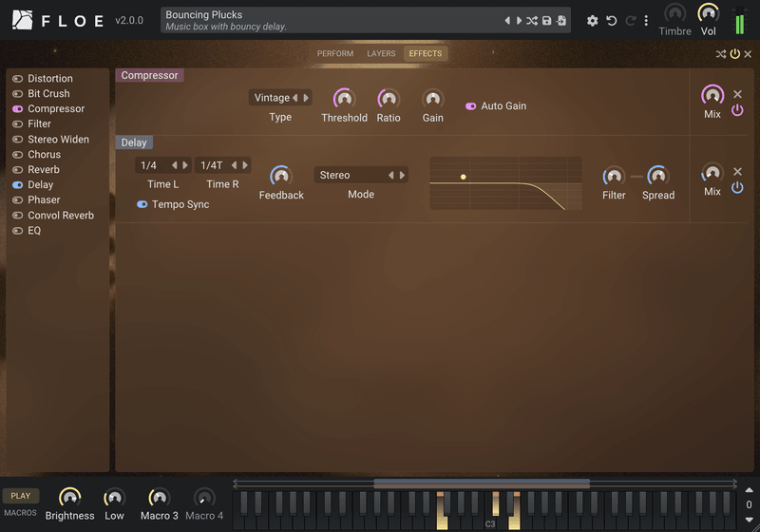Screen dimensions: 760x532
Task: Select previous compressor type arrow
Action: [x=295, y=98]
